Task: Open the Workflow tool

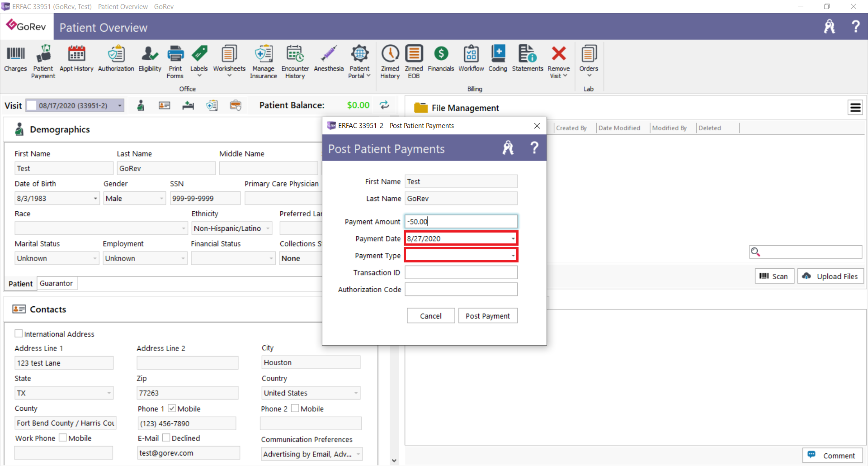Action: point(471,59)
